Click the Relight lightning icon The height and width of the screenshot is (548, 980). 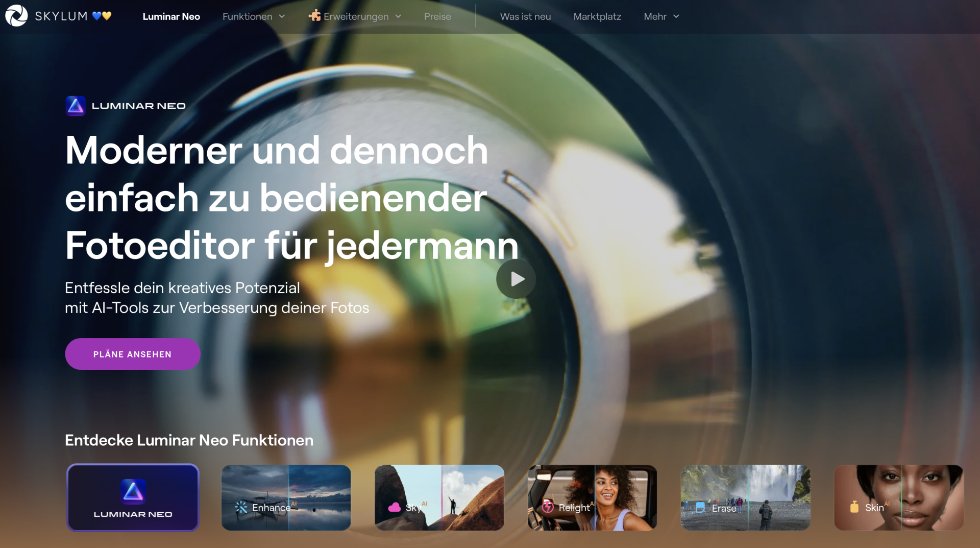click(548, 507)
